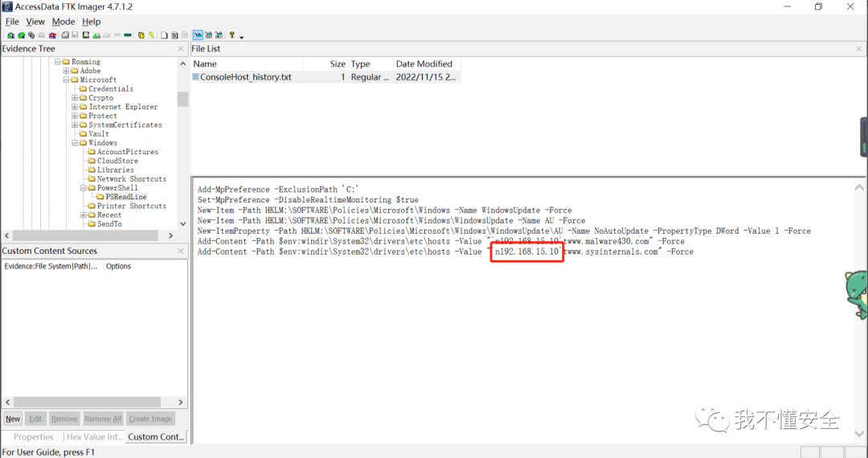Open the File menu
This screenshot has height=458, width=868.
click(x=12, y=22)
